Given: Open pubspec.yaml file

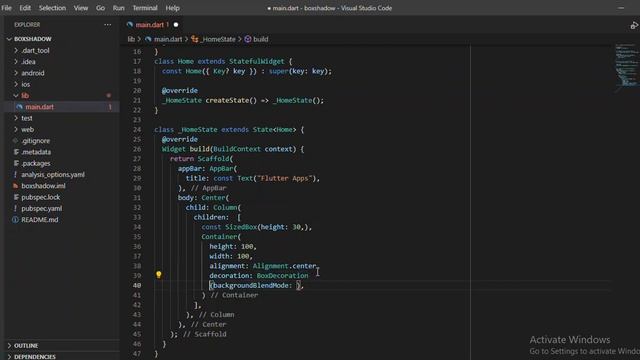Looking at the screenshot, I should (x=42, y=208).
